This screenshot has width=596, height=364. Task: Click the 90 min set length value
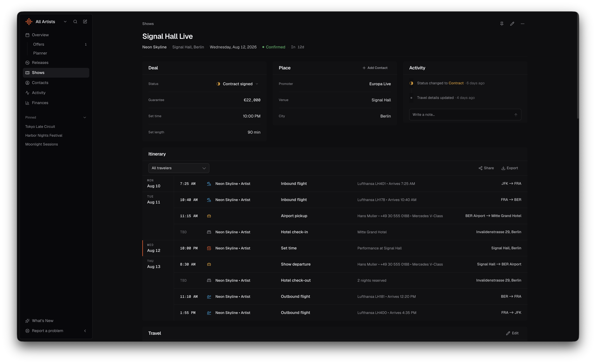coord(254,132)
